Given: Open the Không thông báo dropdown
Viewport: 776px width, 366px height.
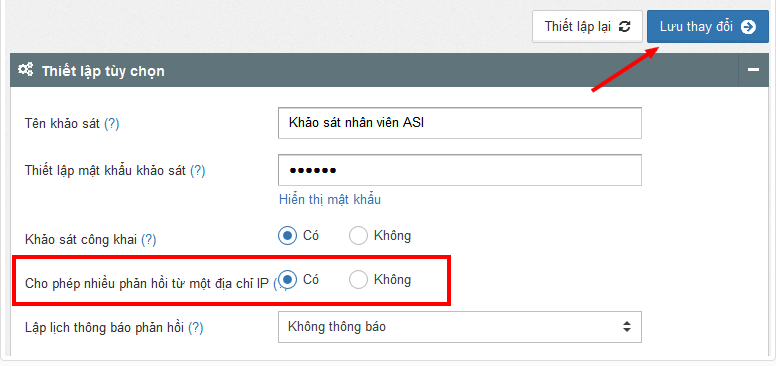Looking at the screenshot, I should [460, 326].
